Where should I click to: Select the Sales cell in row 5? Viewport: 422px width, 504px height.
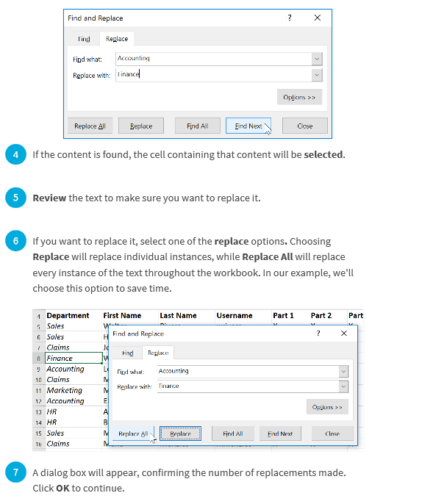pyautogui.click(x=74, y=326)
